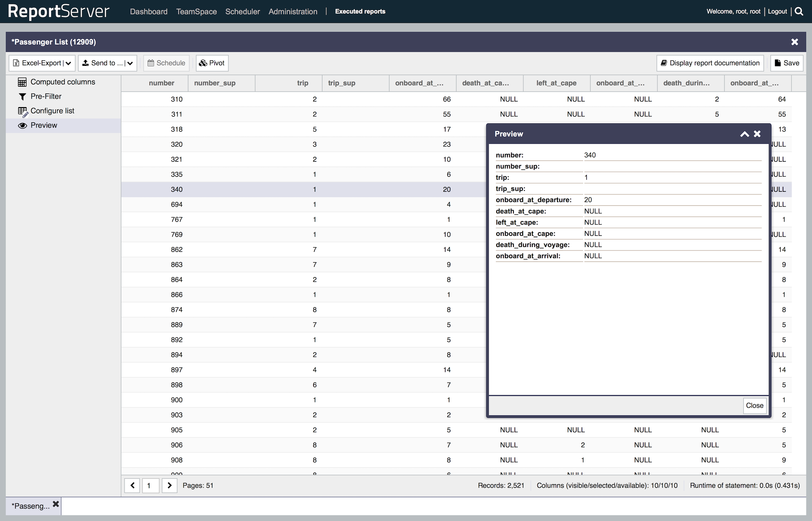Go to previous page arrow
The height and width of the screenshot is (521, 812).
(x=132, y=486)
